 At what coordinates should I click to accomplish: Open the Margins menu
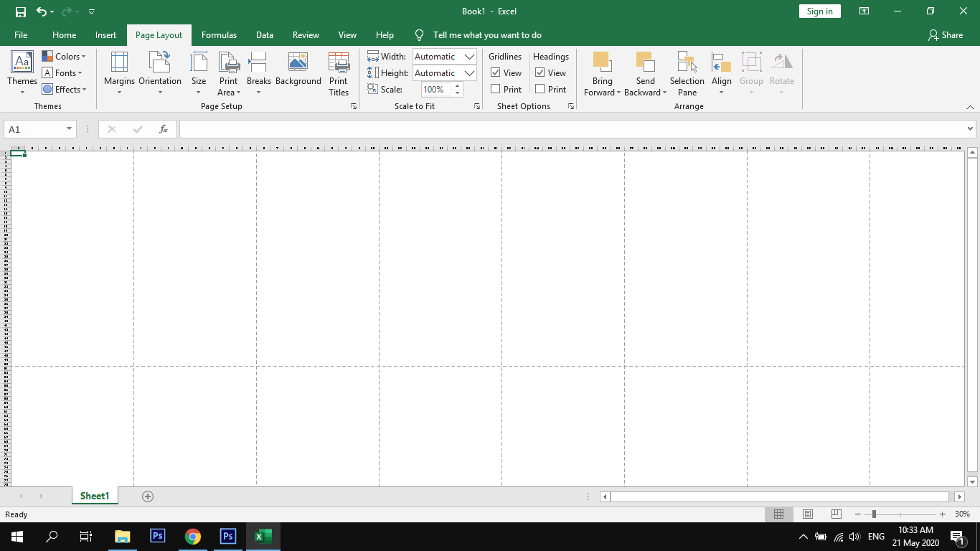[x=119, y=73]
